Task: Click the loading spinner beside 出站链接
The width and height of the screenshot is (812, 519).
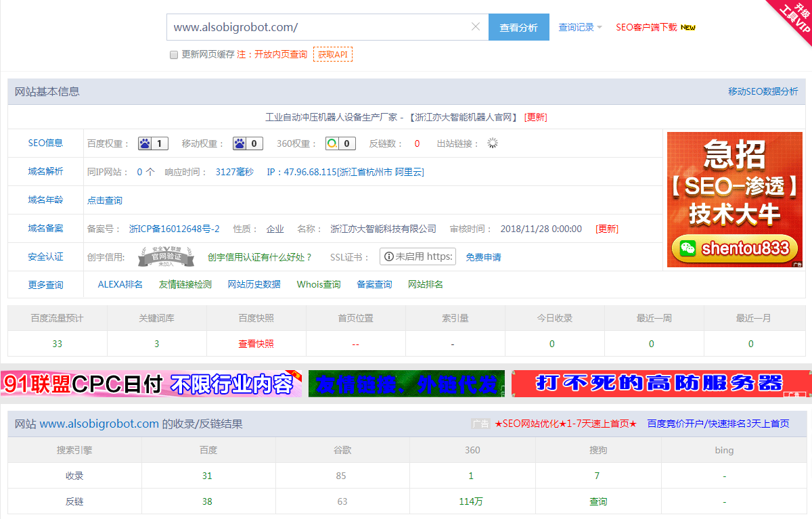Action: pos(492,143)
